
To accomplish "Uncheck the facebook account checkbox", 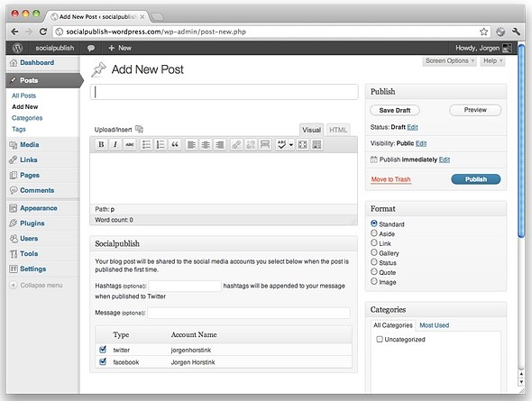I will click(x=103, y=361).
